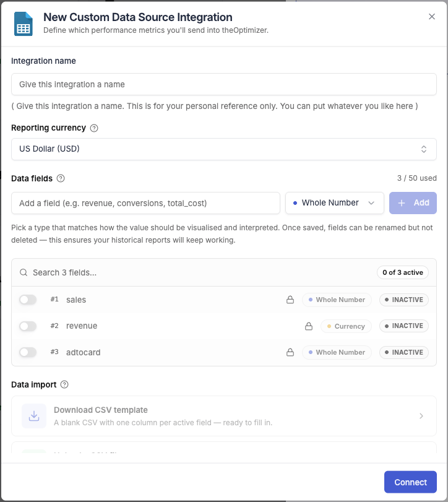Click the 0 of 3 active badge
Viewport: 448px width, 502px height.
(403, 272)
